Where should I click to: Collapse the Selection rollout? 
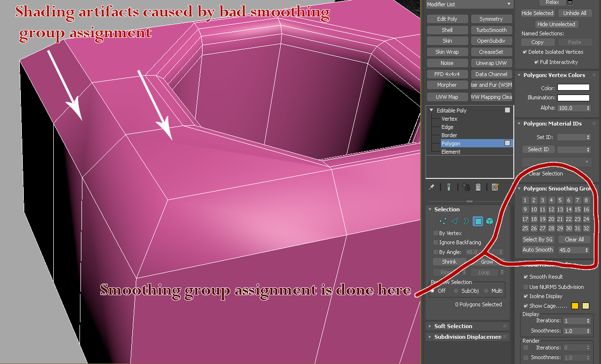430,209
